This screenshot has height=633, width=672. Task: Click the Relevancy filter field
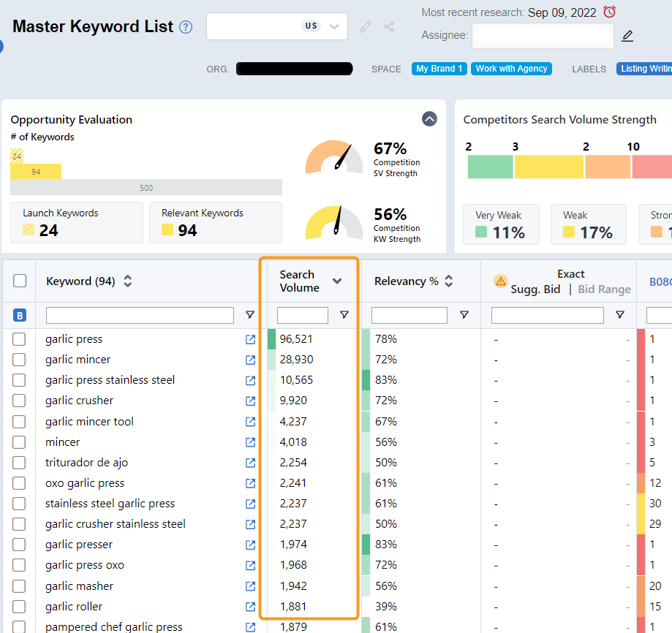409,315
